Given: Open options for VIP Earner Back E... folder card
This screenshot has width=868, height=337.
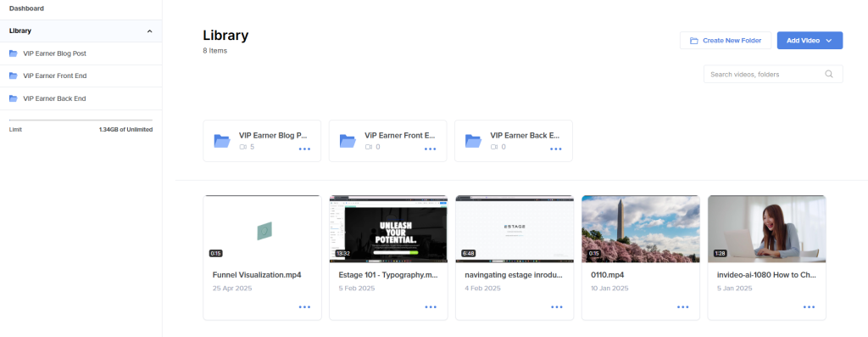Looking at the screenshot, I should coord(556,149).
